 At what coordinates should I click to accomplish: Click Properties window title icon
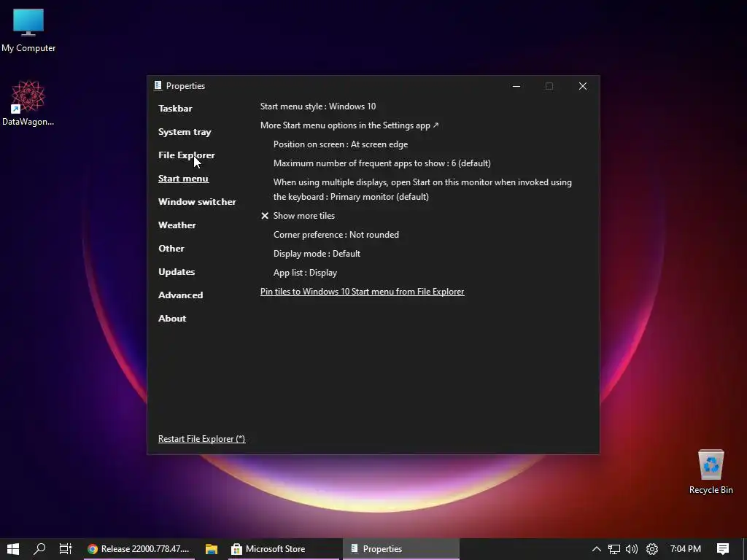coord(158,86)
